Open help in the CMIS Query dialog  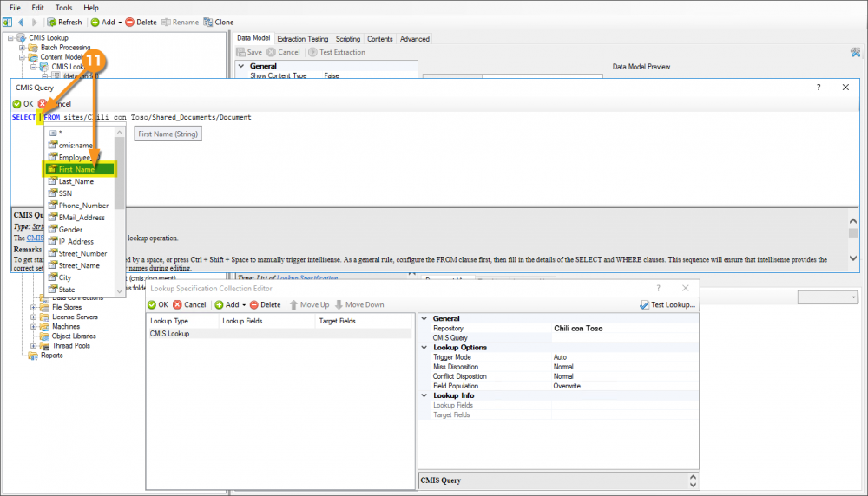point(819,88)
